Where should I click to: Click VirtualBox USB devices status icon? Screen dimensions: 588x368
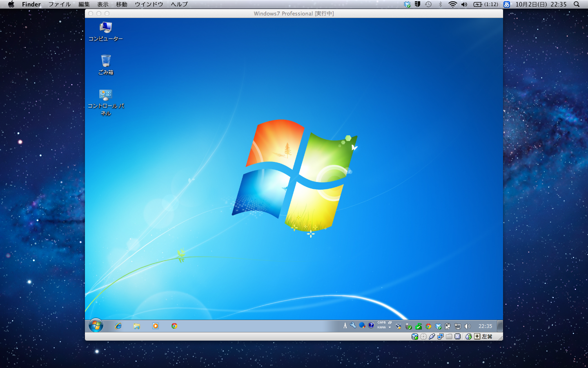(432, 337)
